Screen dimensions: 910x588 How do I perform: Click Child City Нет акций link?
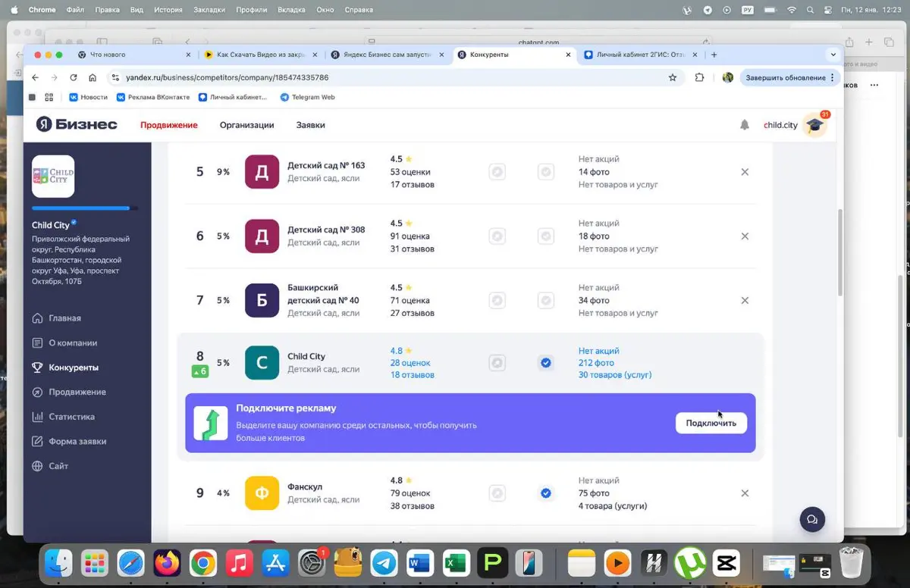coord(599,351)
